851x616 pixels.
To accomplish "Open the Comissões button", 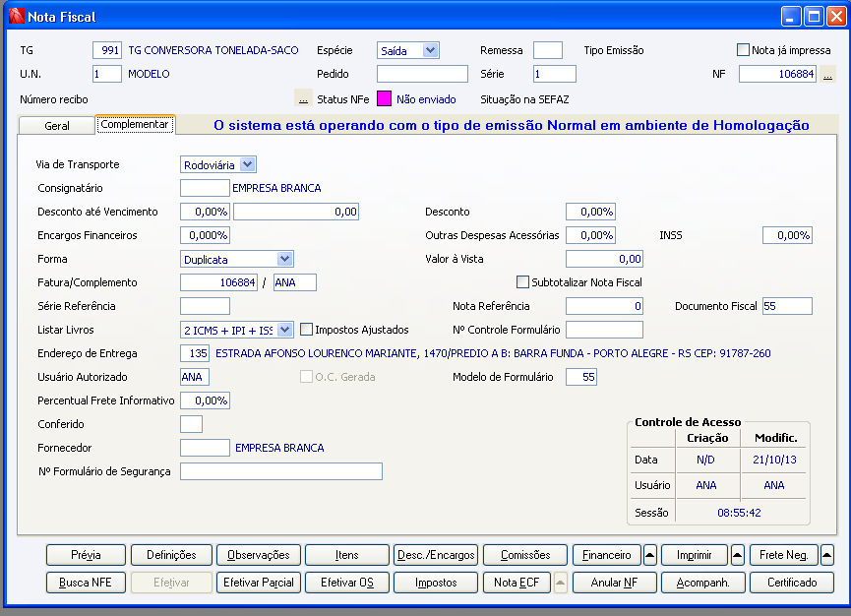I will (525, 555).
